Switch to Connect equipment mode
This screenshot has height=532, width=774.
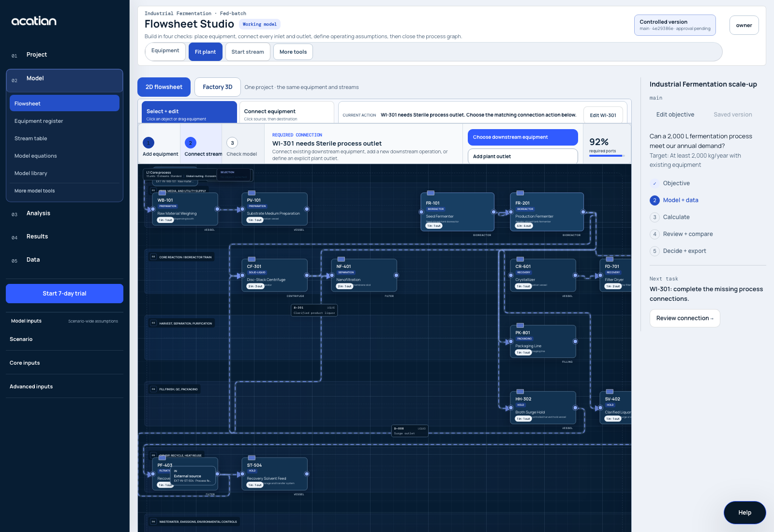coord(287,112)
